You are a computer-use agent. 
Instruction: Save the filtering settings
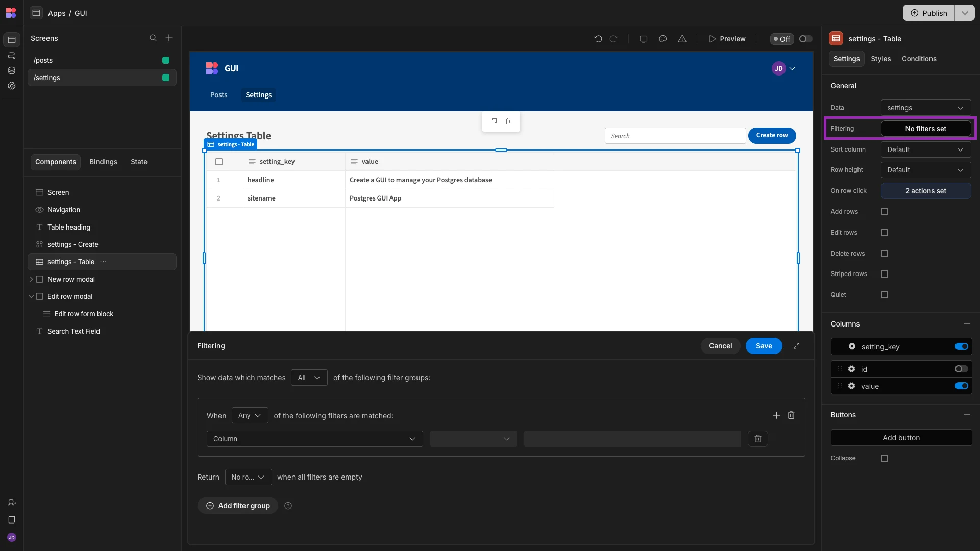(764, 346)
